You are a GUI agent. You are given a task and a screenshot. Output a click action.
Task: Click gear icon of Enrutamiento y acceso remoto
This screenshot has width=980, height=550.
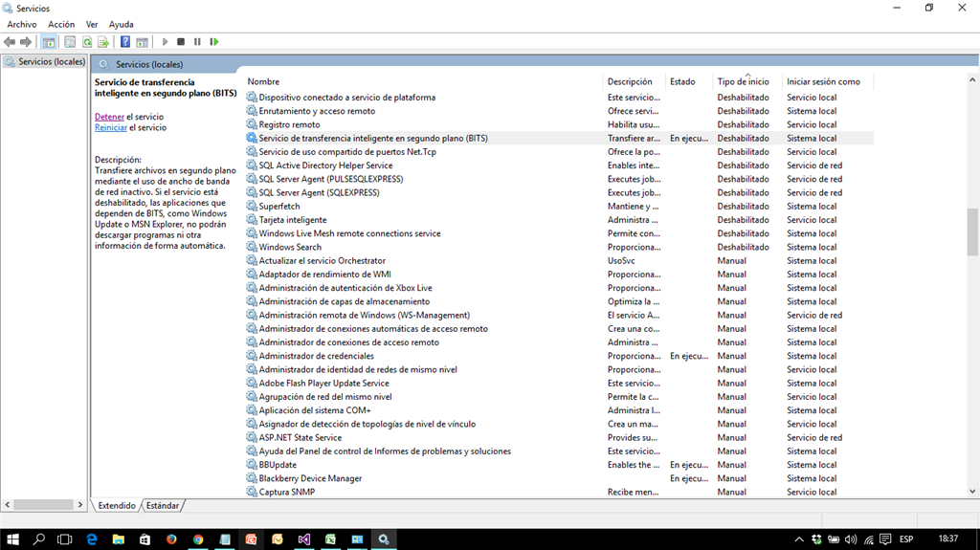pyautogui.click(x=252, y=111)
